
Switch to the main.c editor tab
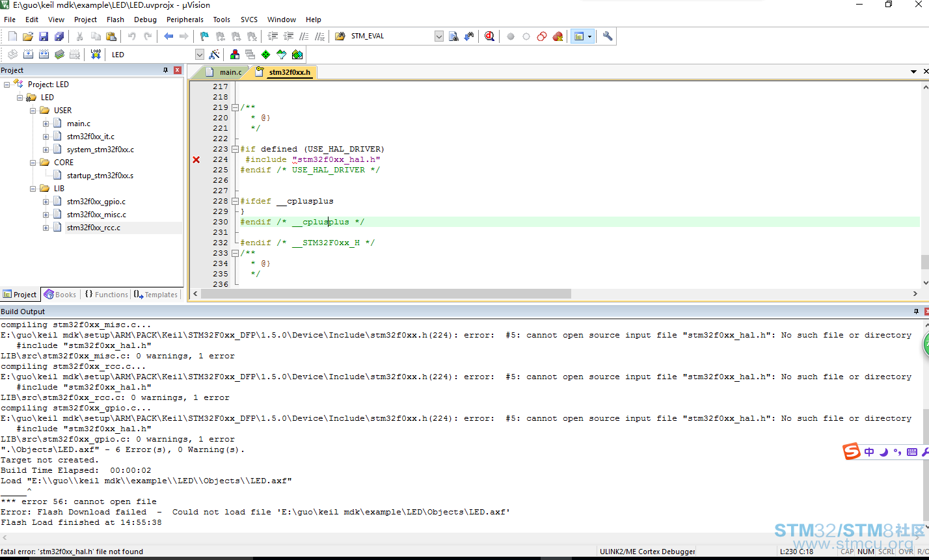[x=224, y=72]
